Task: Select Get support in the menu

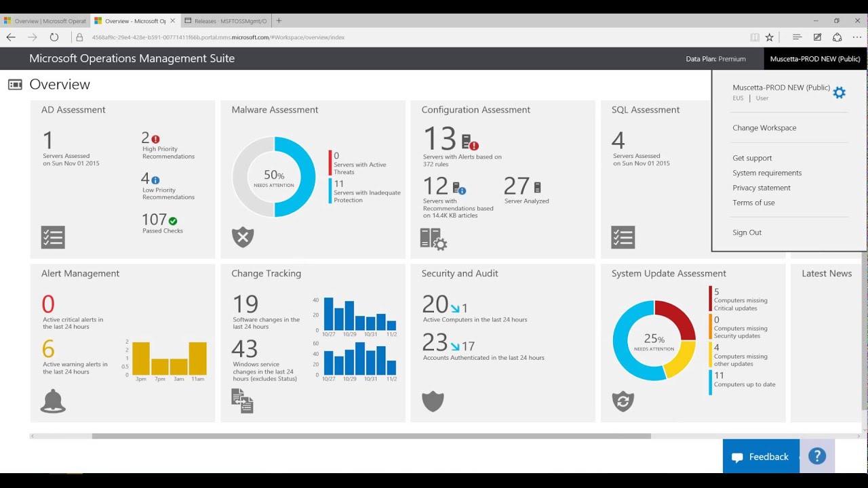Action: (752, 158)
